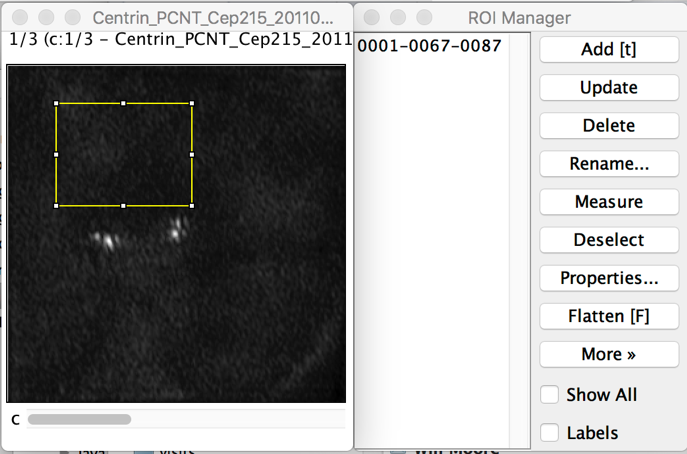Image resolution: width=687 pixels, height=454 pixels.
Task: Click the Centrin_PCNT image window title
Action: [x=213, y=18]
